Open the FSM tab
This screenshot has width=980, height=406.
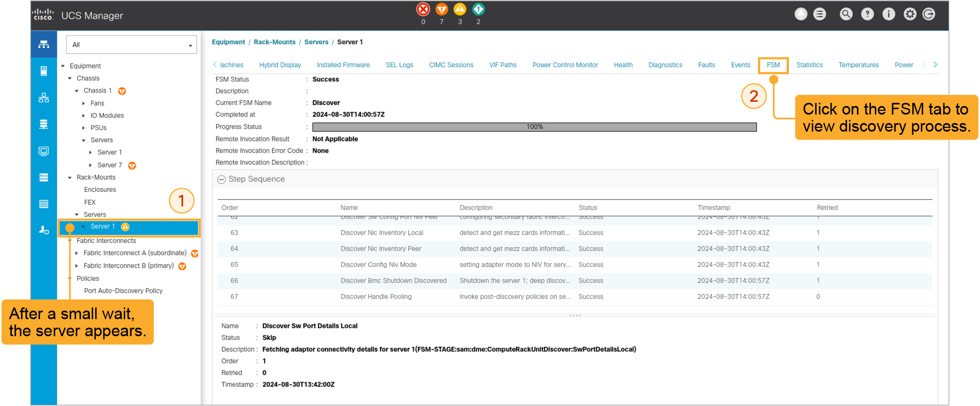click(x=773, y=65)
